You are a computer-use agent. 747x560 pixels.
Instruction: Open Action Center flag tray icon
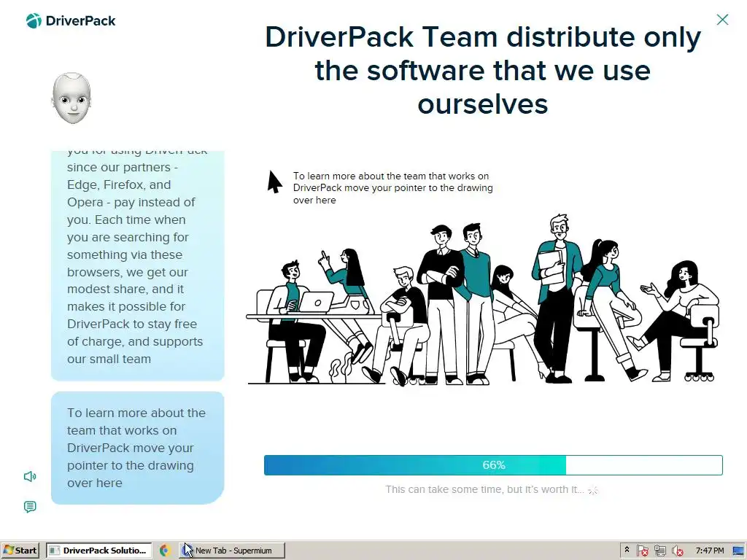click(642, 551)
